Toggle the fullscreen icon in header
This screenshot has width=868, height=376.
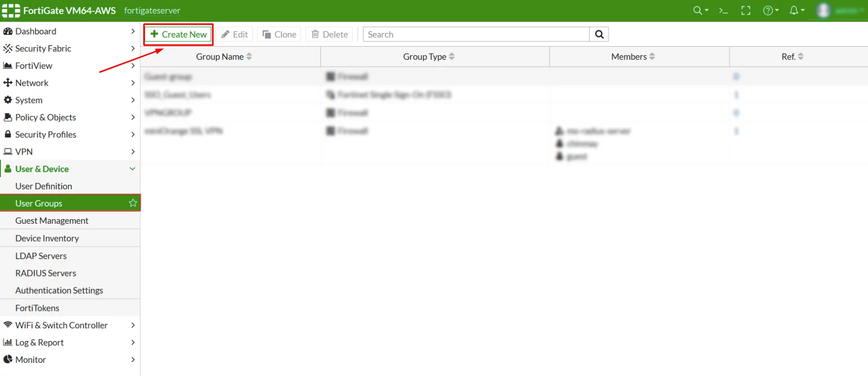coord(746,10)
